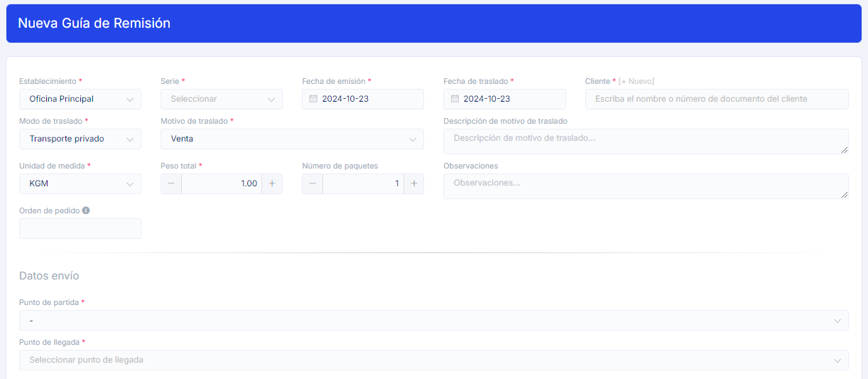Focus the Cliente search field
Screen dimensions: 868x379
tap(716, 99)
